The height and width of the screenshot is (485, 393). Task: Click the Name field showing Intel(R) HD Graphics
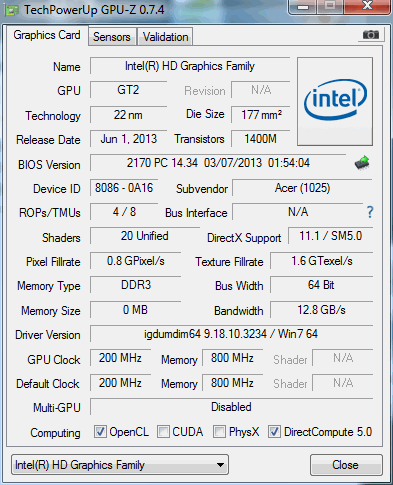coord(190,66)
